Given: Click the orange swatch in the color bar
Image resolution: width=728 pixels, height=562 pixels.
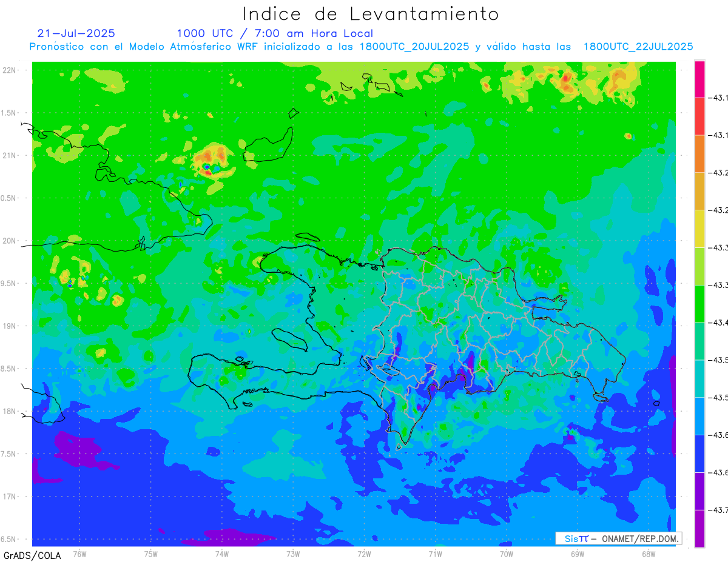Looking at the screenshot, I should click(699, 154).
